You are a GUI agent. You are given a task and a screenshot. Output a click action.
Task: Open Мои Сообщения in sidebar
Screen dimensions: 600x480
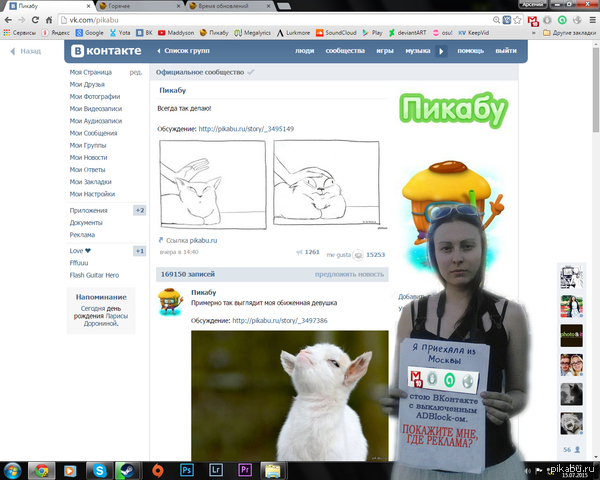coord(93,133)
